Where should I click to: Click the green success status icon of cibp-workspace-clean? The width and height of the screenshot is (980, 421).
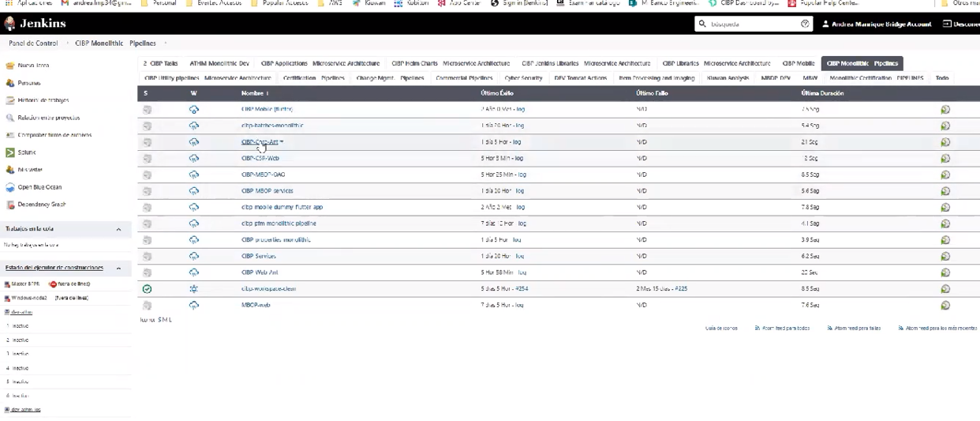(147, 289)
